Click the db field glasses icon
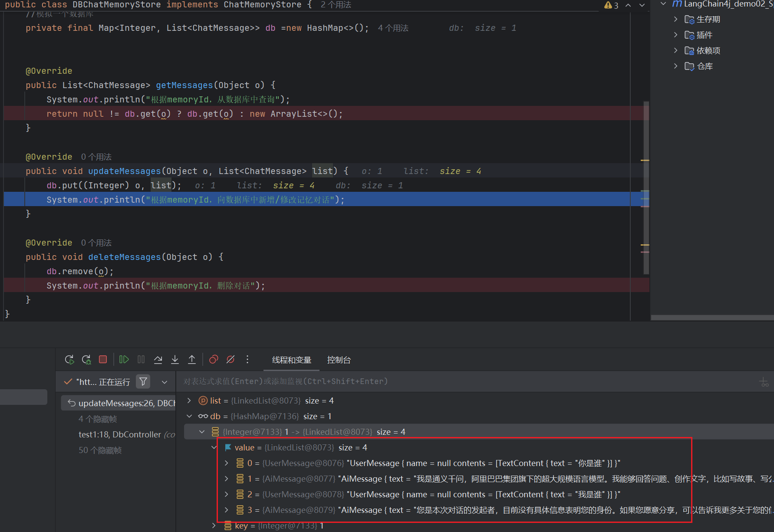774x532 pixels. [x=203, y=416]
